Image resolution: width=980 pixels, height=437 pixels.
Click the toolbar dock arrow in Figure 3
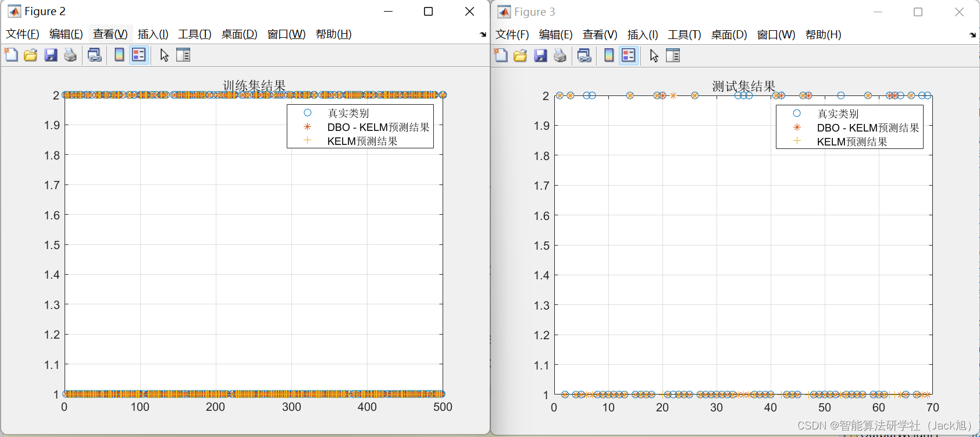coord(972,35)
